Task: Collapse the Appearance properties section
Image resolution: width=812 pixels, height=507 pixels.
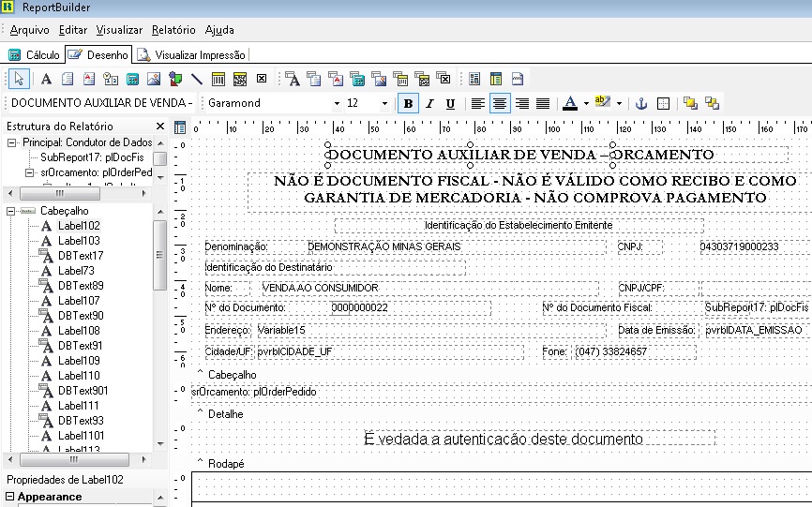Action: coord(9,497)
